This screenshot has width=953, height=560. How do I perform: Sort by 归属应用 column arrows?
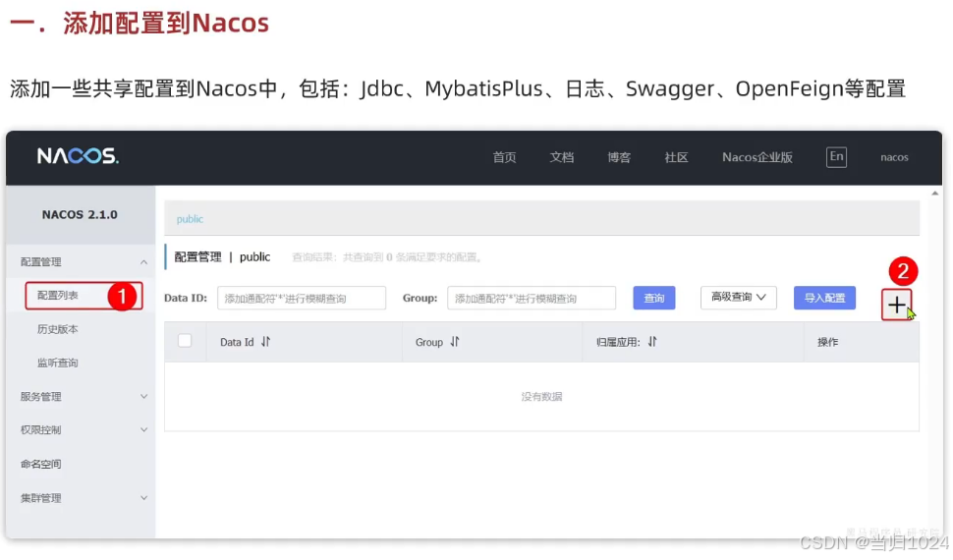pyautogui.click(x=652, y=342)
